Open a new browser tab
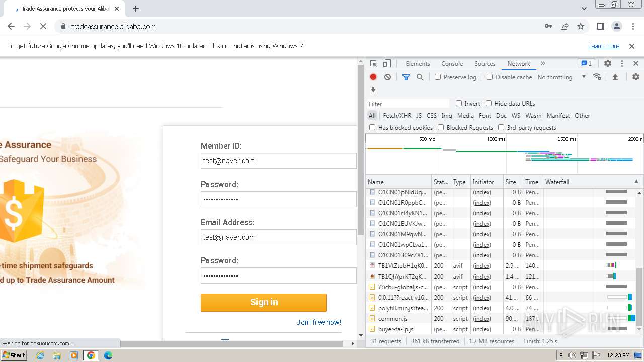 [136, 9]
